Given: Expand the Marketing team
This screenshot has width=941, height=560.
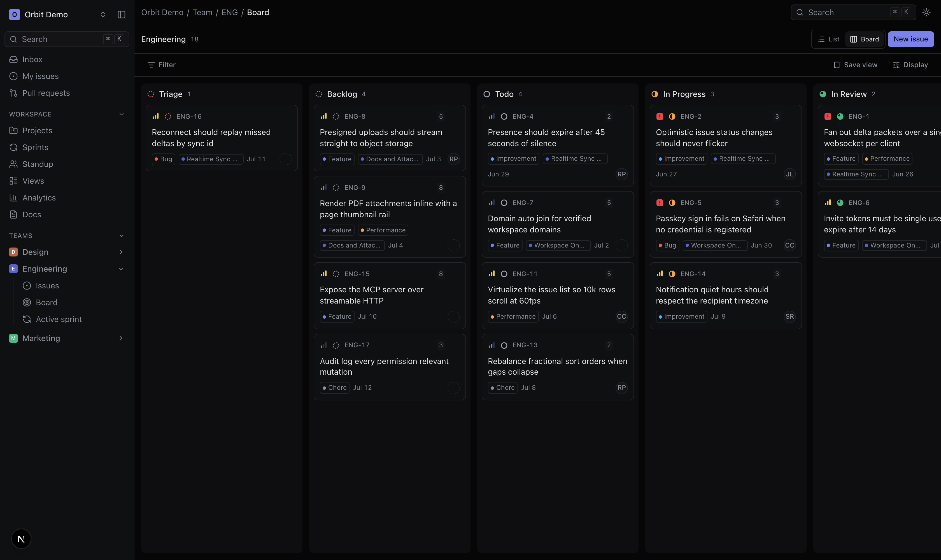Looking at the screenshot, I should pos(121,338).
